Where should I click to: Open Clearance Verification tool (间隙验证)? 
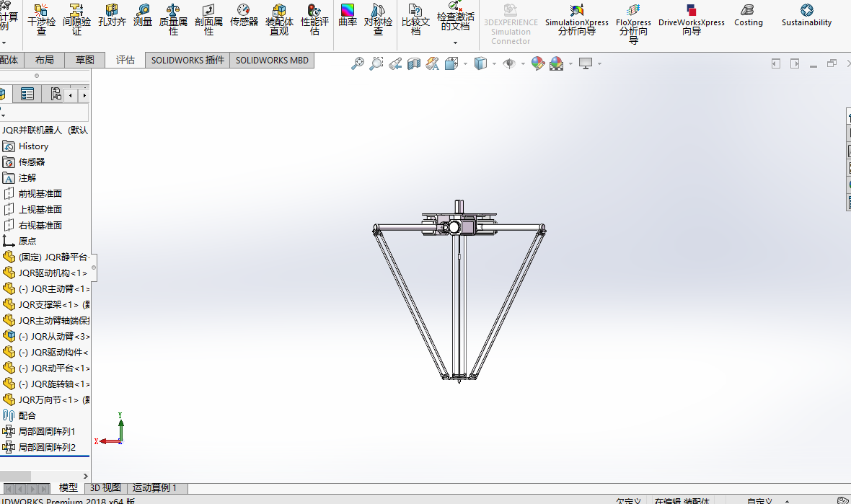click(x=76, y=19)
